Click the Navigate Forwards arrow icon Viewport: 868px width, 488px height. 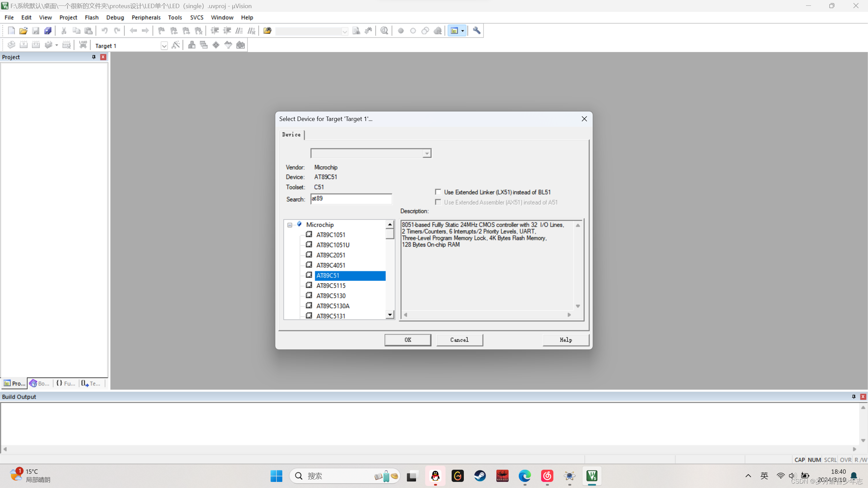pos(145,31)
